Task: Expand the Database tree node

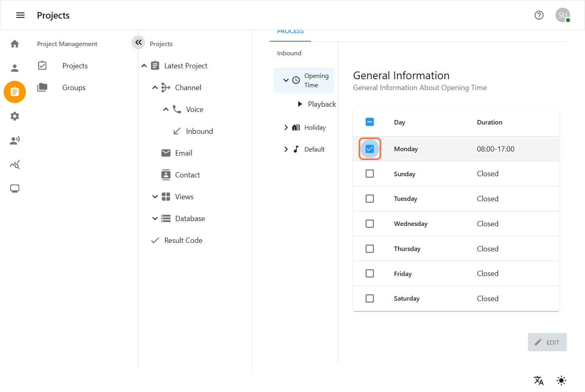Action: 155,219
